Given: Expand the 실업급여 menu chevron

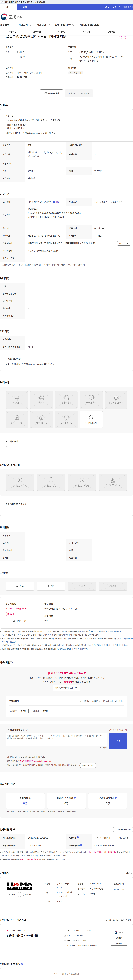Looking at the screenshot, I should point(49,25).
